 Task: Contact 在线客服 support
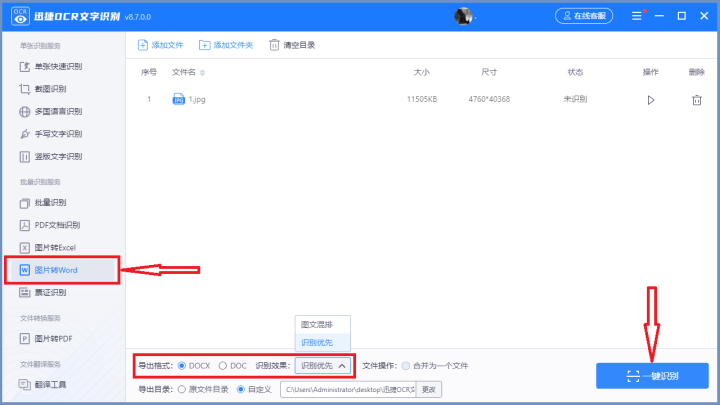click(584, 16)
